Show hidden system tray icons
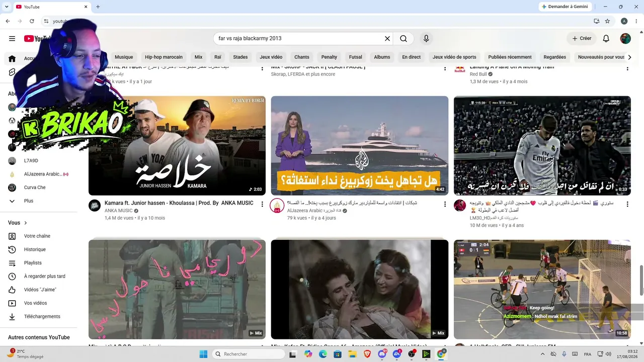Viewport: 644px width, 362px height. [542, 354]
